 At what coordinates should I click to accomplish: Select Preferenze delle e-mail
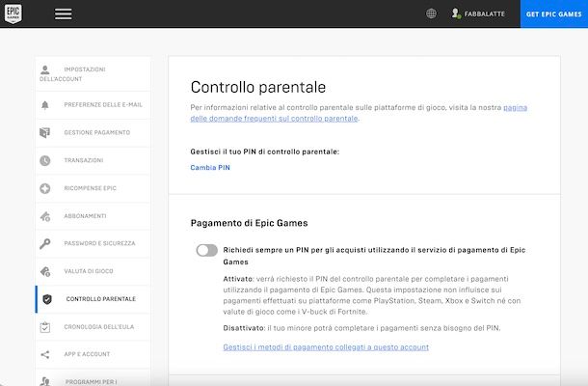click(x=93, y=105)
